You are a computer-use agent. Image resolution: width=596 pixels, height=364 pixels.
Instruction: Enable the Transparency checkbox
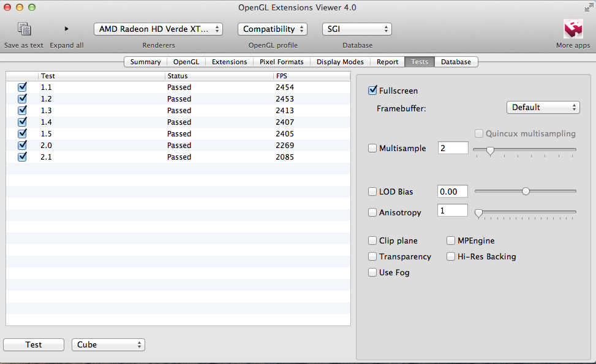(372, 256)
